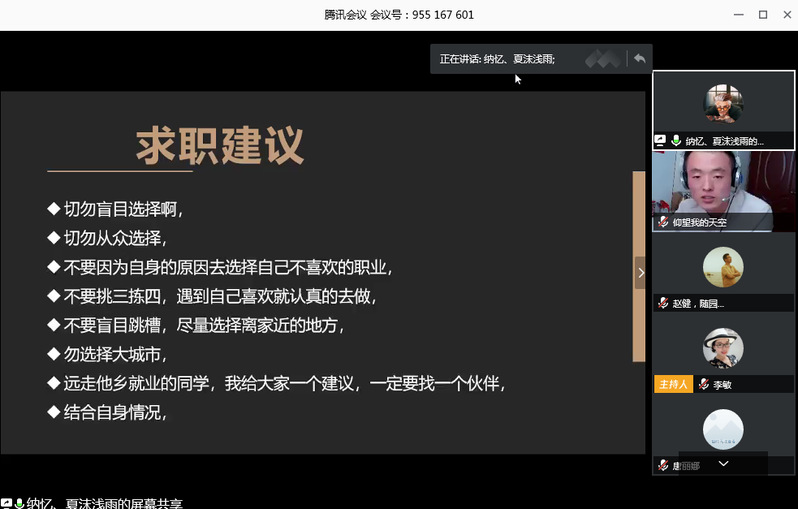798x509 pixels.
Task: Collapse the participant video sidebar with side chevron
Action: click(x=641, y=272)
